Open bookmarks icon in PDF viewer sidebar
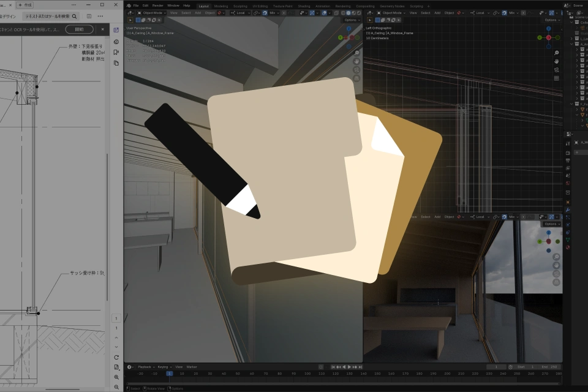This screenshot has height=392, width=588. click(116, 52)
